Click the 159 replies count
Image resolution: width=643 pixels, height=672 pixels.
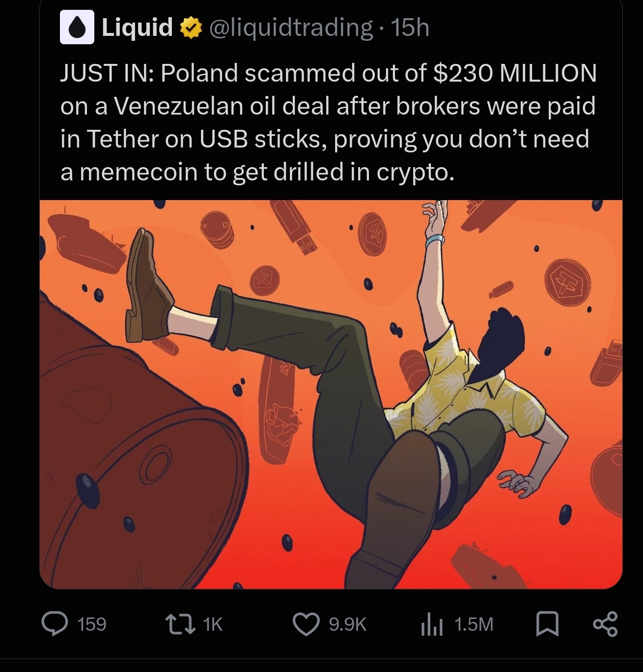[92, 624]
